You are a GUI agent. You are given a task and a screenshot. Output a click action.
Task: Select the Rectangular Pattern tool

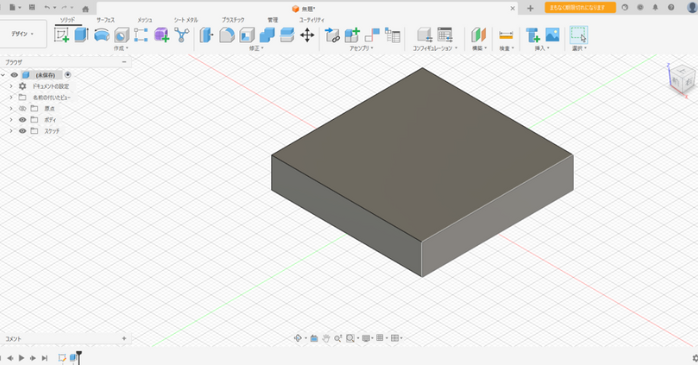click(141, 35)
